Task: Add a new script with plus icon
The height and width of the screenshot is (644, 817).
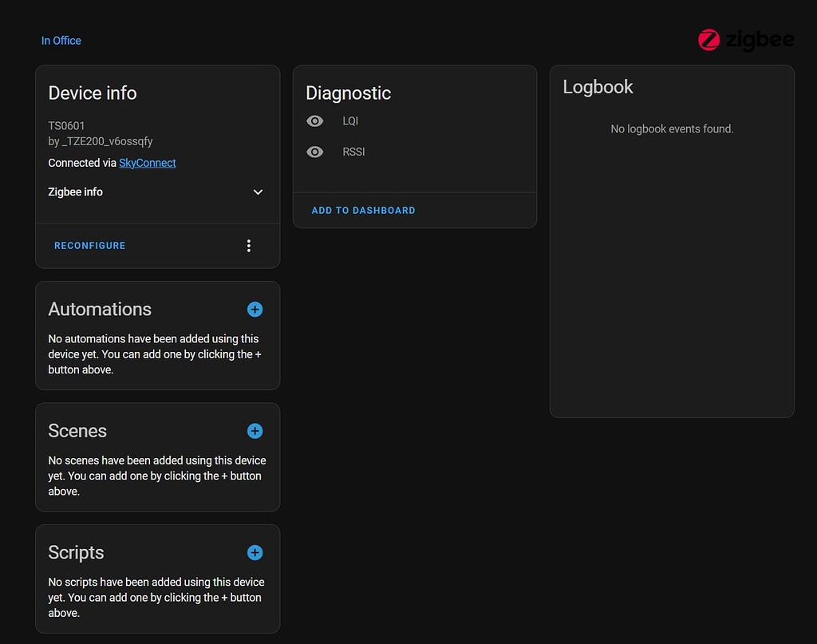Action: [x=255, y=553]
